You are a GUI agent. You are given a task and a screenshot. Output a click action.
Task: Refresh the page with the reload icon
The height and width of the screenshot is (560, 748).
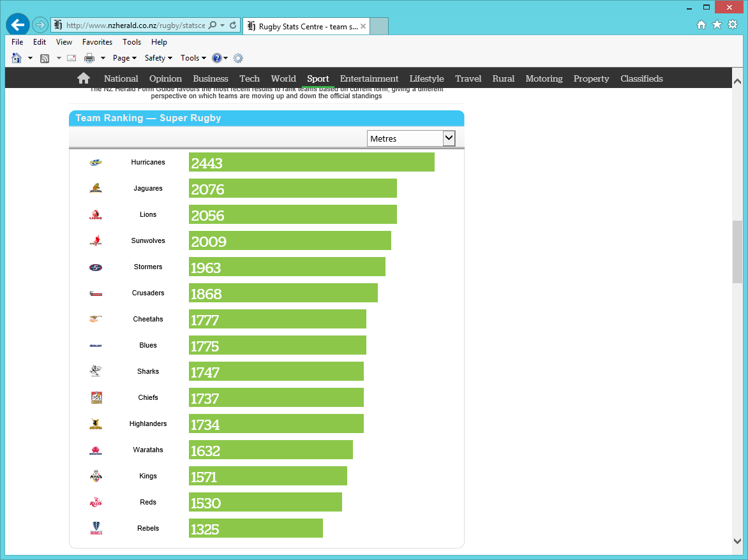tap(233, 26)
